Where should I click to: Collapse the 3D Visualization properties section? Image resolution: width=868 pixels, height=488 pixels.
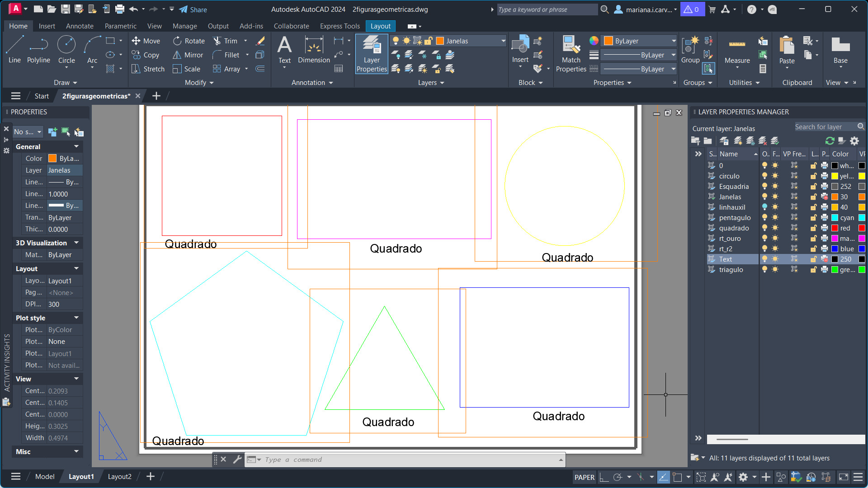click(x=76, y=243)
